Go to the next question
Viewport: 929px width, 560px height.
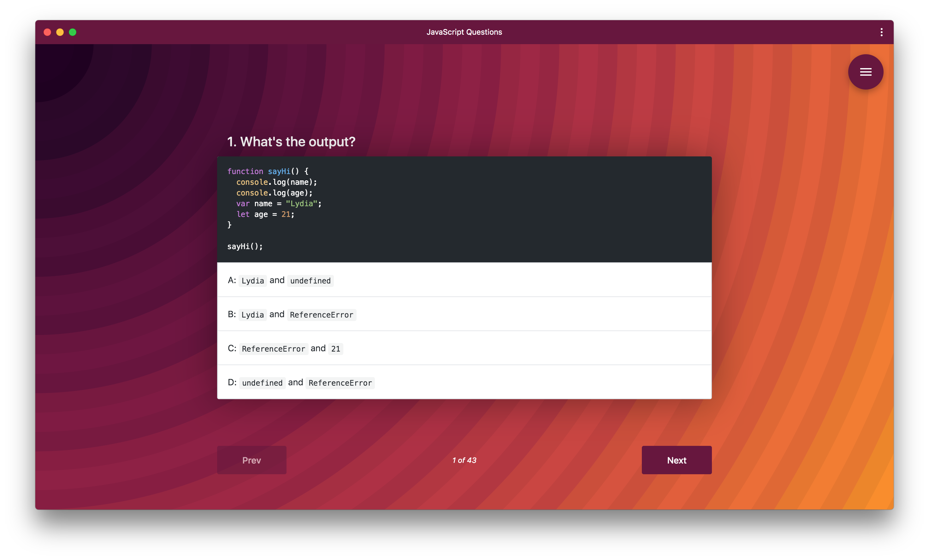(676, 460)
